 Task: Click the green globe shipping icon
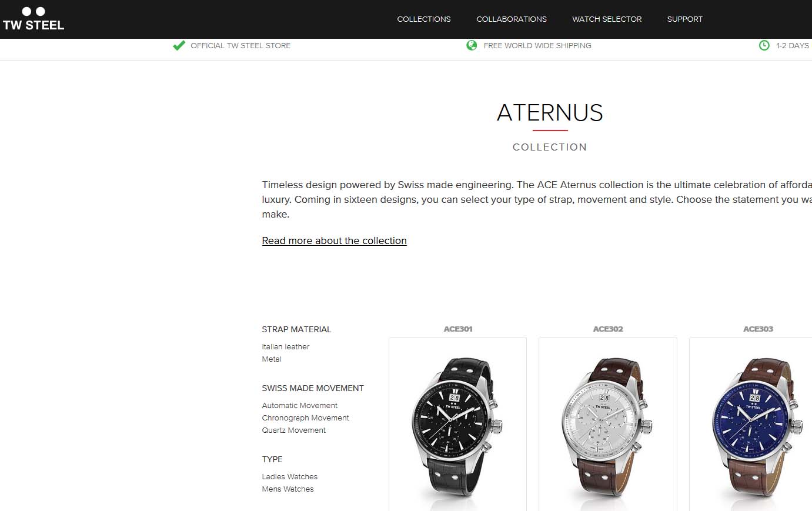(472, 45)
